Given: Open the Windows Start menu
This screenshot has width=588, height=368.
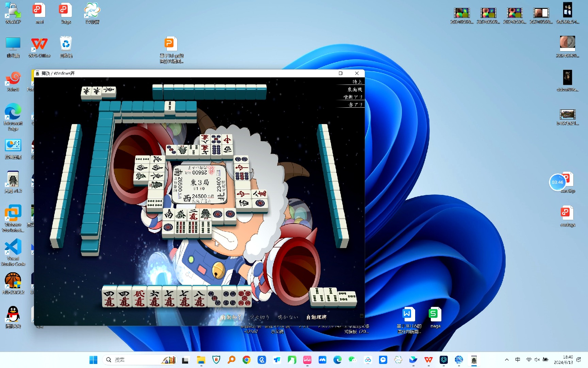Looking at the screenshot, I should click(93, 360).
